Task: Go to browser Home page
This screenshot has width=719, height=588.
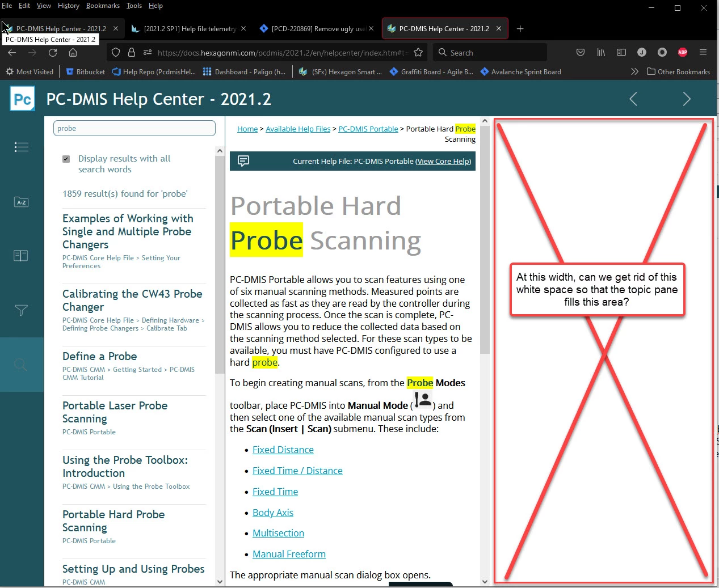Action: [73, 53]
